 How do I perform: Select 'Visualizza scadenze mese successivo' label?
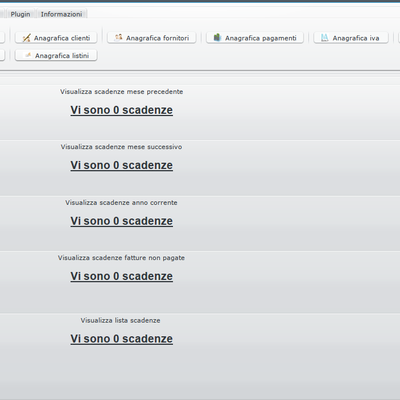coord(121,147)
